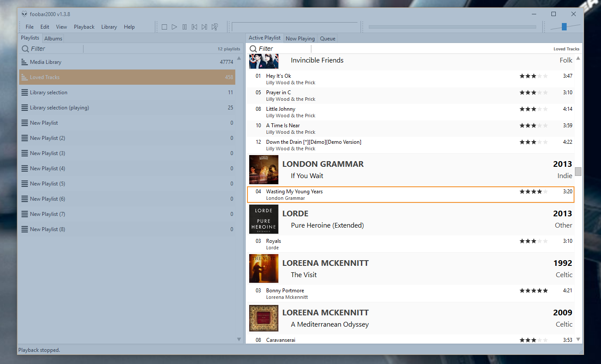Screen dimensions: 601x364
Task: Click the Library selection list icon
Action: tap(24, 93)
